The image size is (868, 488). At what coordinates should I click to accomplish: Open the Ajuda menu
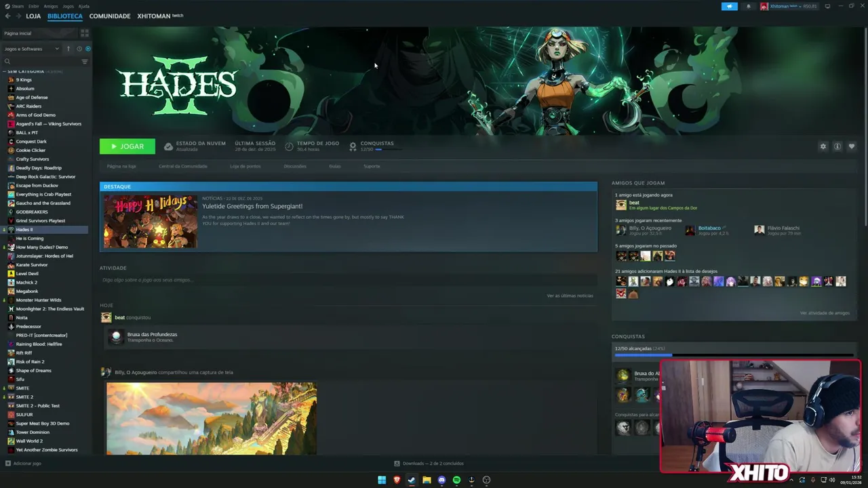click(x=83, y=6)
